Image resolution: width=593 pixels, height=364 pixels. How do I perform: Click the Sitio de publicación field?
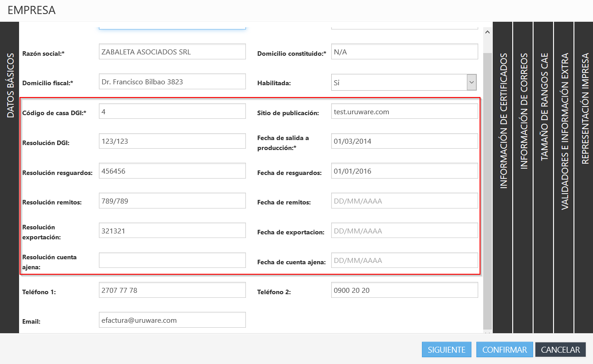(404, 112)
